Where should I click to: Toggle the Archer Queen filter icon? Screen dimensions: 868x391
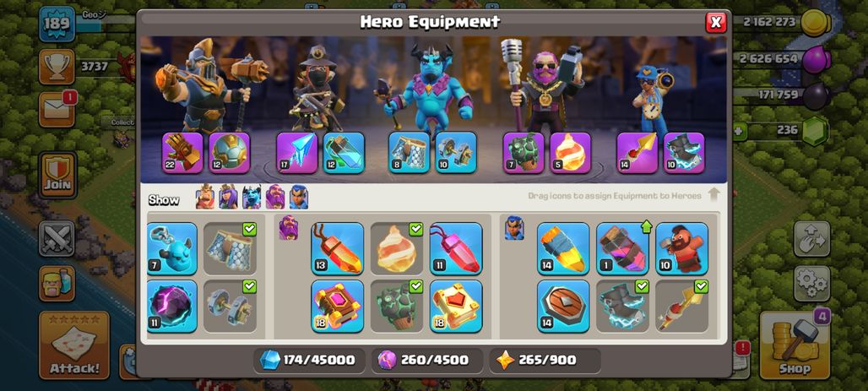[228, 197]
